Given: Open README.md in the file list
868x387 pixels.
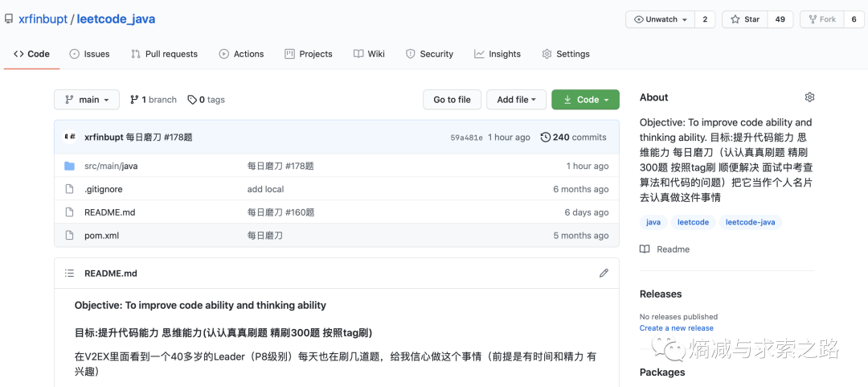Looking at the screenshot, I should [109, 212].
